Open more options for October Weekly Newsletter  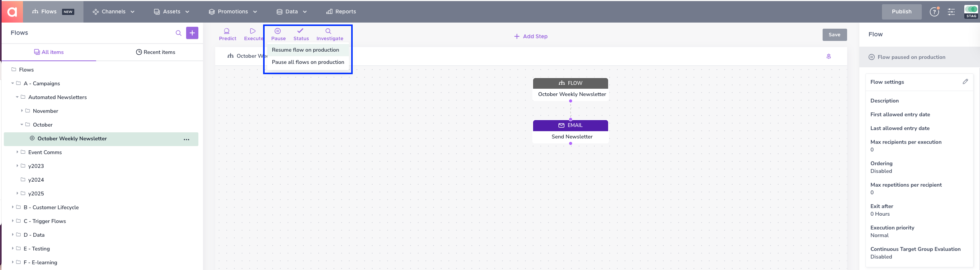click(187, 140)
